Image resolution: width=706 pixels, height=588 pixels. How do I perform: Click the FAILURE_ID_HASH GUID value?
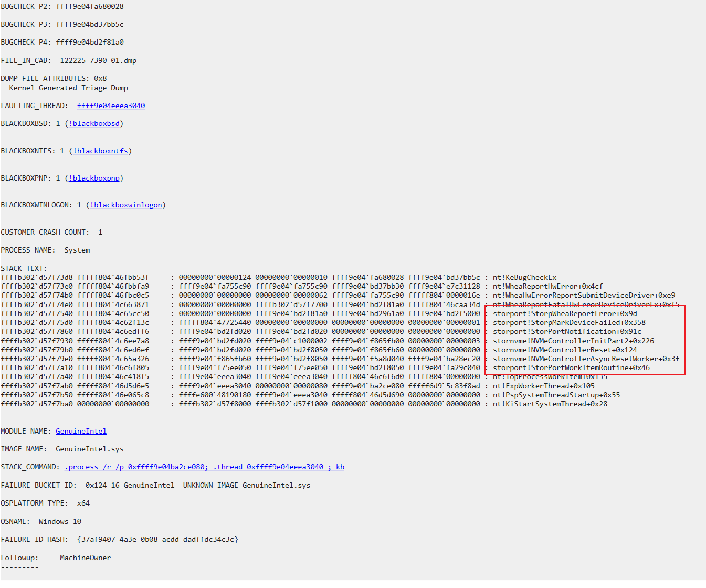157,539
